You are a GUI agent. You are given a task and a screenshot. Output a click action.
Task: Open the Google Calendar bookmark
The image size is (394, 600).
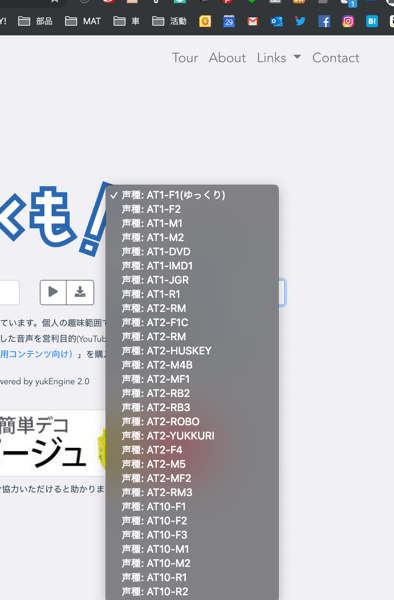coord(229,21)
